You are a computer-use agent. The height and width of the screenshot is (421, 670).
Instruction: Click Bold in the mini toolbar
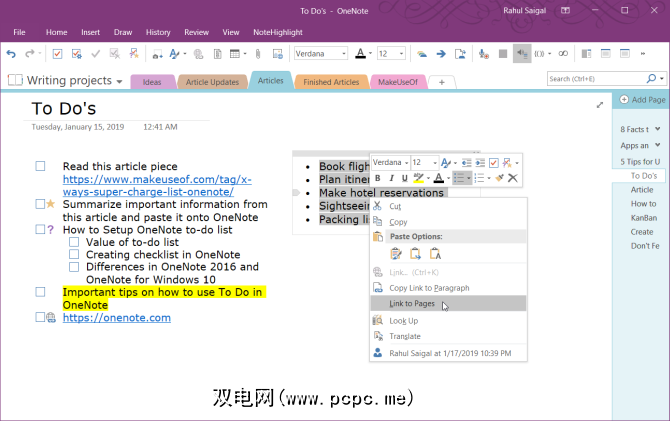pyautogui.click(x=378, y=178)
